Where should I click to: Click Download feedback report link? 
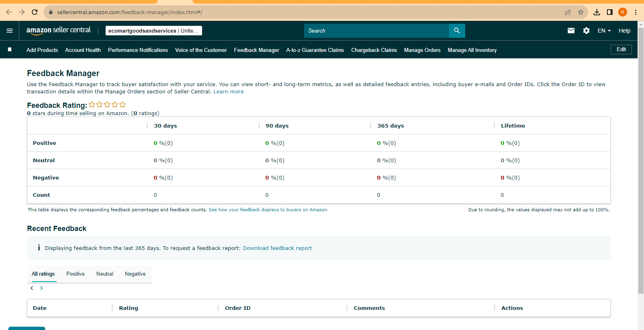[277, 248]
